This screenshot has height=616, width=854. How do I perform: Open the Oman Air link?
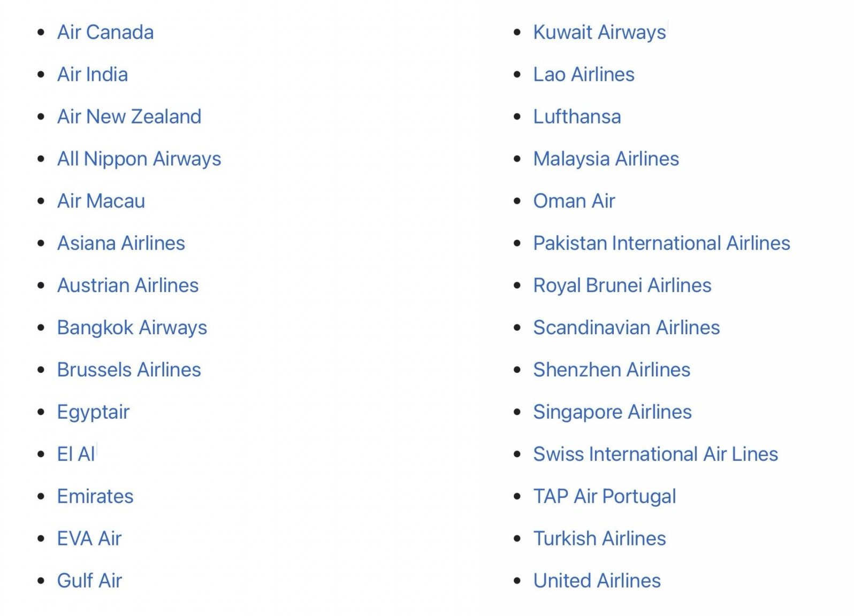(x=574, y=201)
